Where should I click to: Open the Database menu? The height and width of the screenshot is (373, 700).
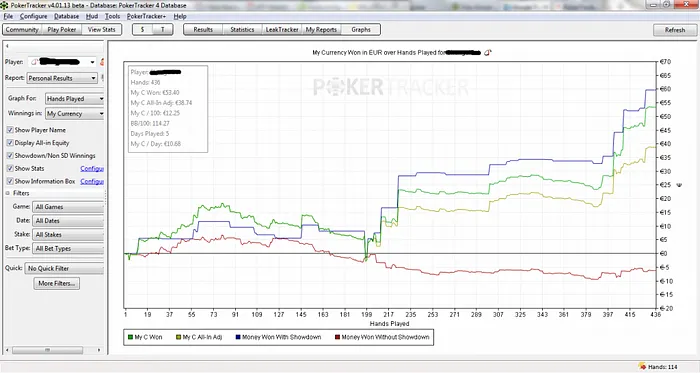click(x=67, y=16)
